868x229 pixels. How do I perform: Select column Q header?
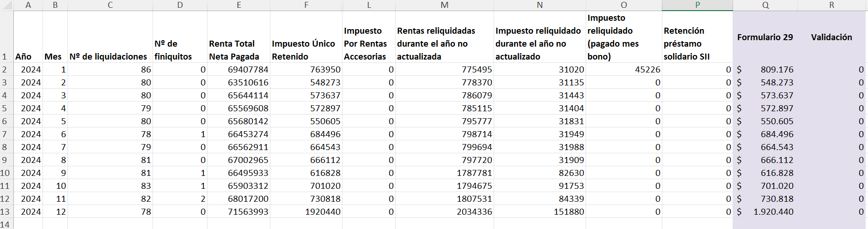(x=765, y=5)
